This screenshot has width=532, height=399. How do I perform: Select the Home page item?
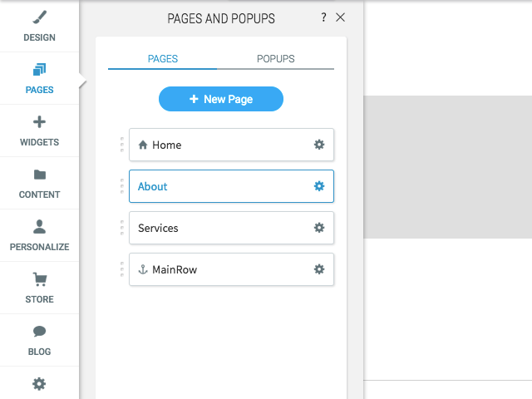pyautogui.click(x=231, y=145)
